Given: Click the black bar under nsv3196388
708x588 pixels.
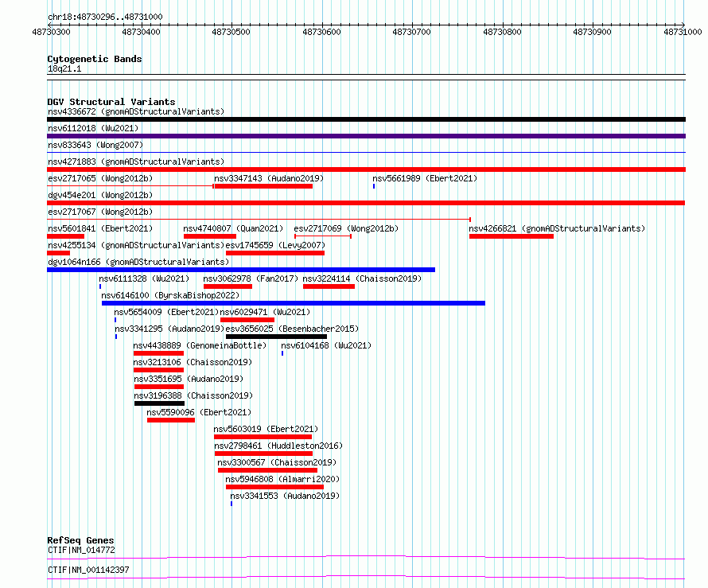Looking at the screenshot, I should pos(159,403).
